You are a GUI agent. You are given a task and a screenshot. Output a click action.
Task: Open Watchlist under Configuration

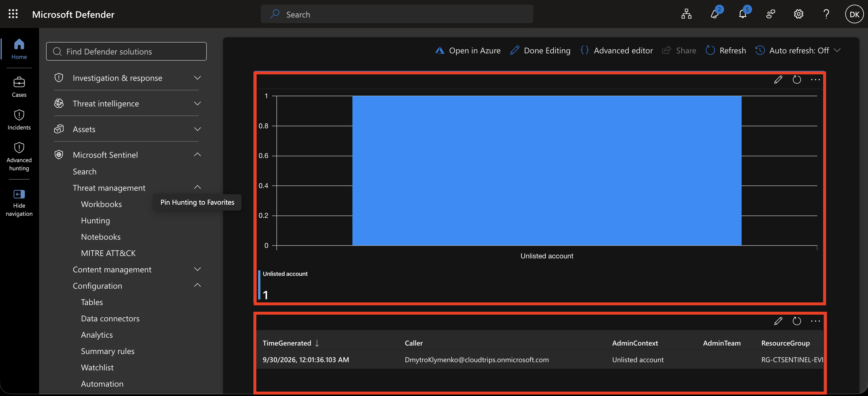click(97, 367)
